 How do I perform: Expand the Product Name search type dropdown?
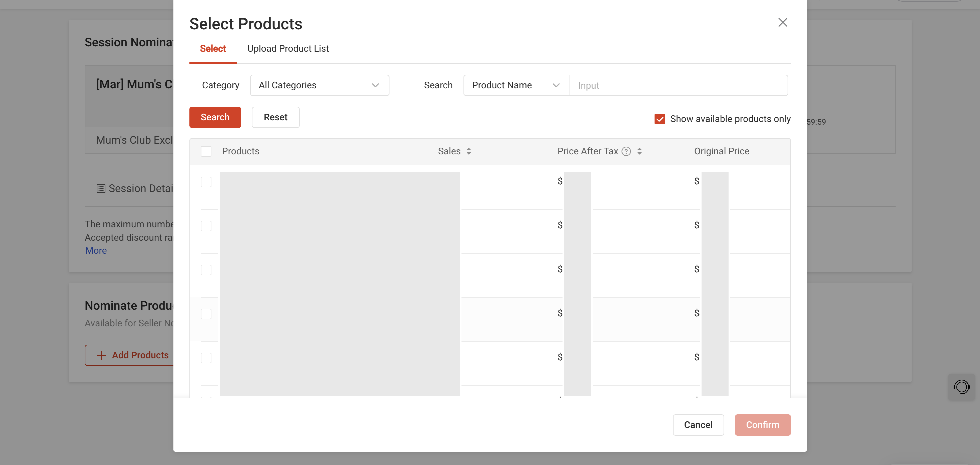516,85
